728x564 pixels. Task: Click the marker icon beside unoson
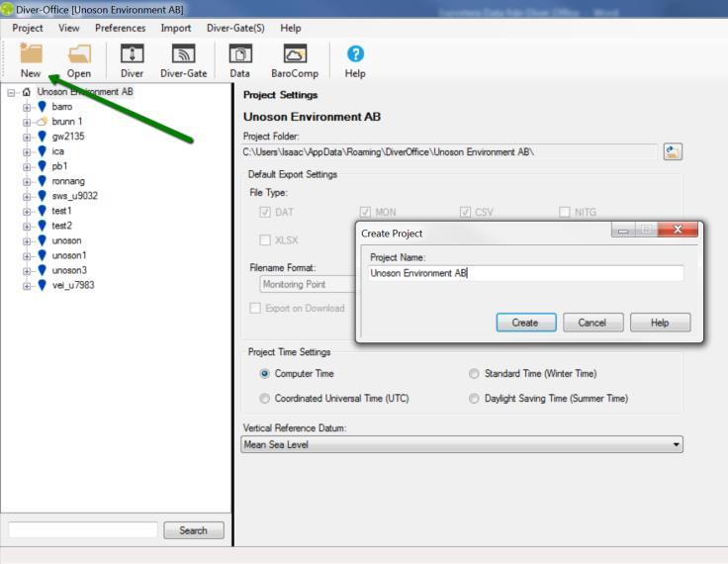pyautogui.click(x=43, y=240)
